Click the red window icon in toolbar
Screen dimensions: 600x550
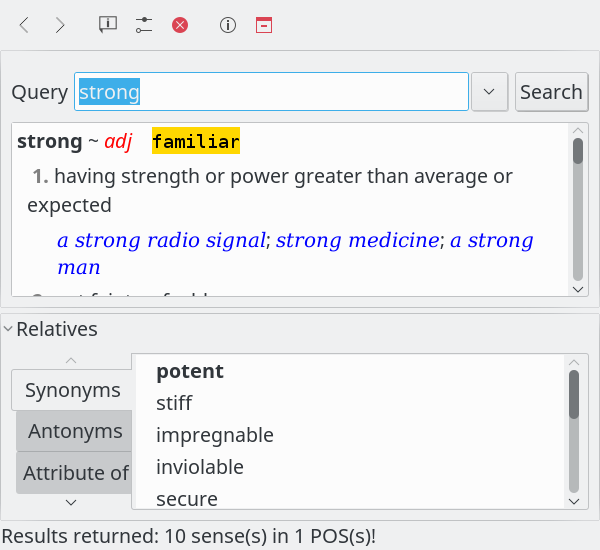[263, 25]
